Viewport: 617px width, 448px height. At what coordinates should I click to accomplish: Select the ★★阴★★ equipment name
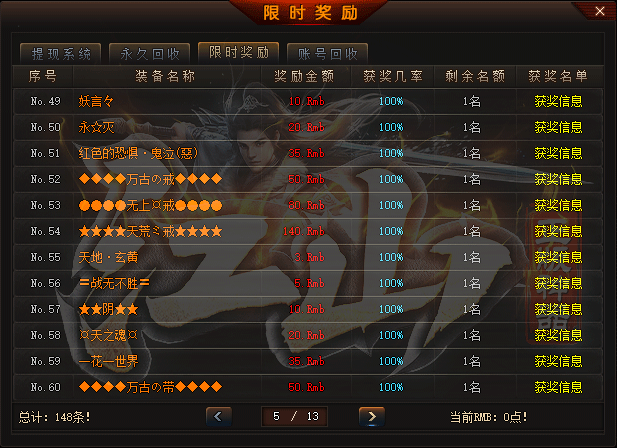click(108, 309)
